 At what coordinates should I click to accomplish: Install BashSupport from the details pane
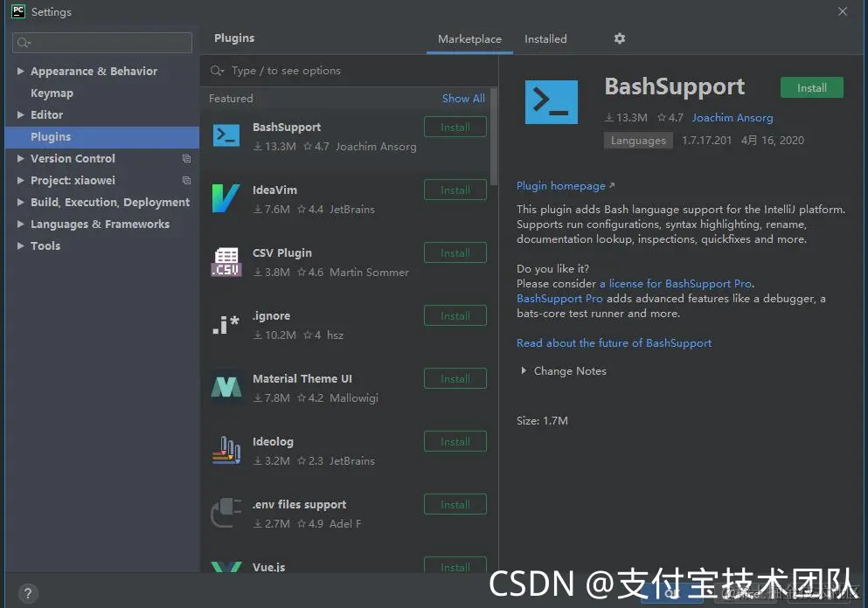pyautogui.click(x=811, y=88)
